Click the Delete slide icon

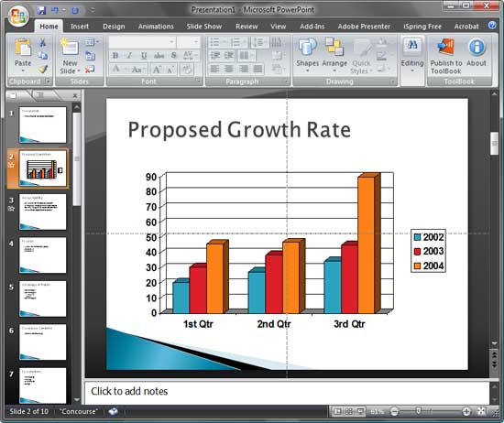pos(90,69)
